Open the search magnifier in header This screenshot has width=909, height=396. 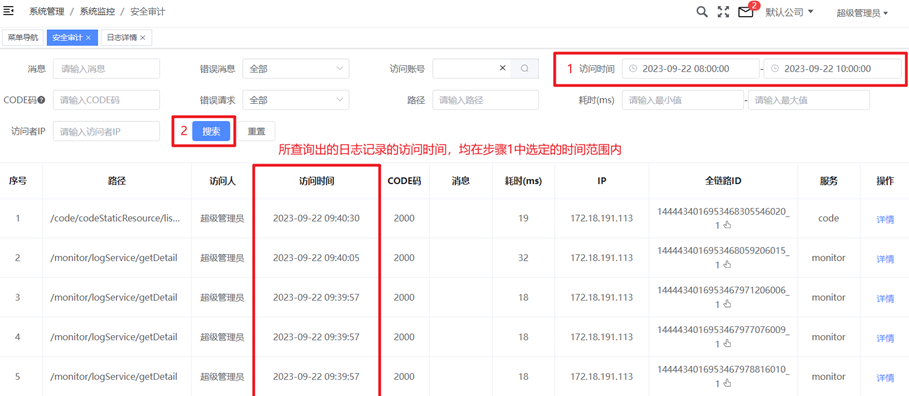click(701, 12)
